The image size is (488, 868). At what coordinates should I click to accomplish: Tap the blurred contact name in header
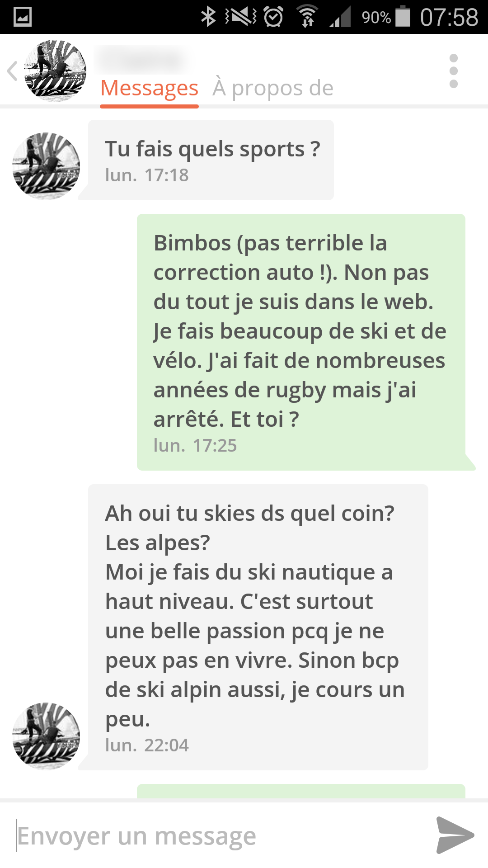[142, 59]
